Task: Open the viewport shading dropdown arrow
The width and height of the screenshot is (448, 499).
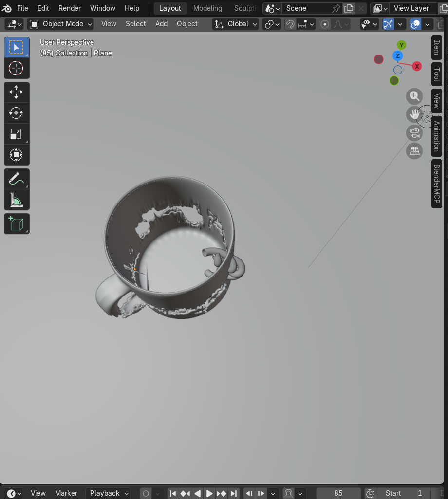Action: pos(428,24)
